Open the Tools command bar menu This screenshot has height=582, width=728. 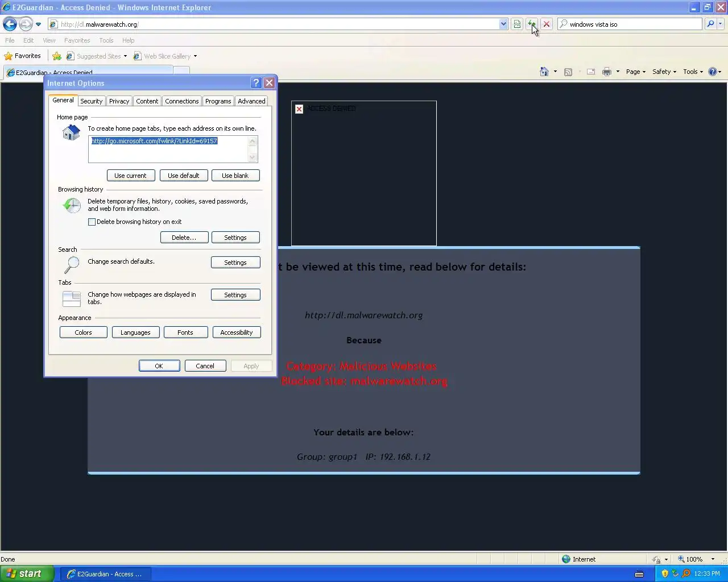coord(693,72)
